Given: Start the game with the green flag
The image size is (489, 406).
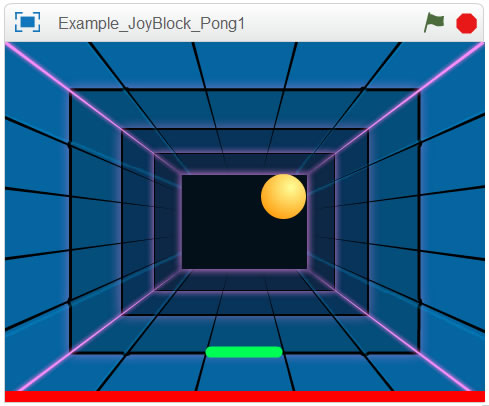Looking at the screenshot, I should (x=434, y=23).
